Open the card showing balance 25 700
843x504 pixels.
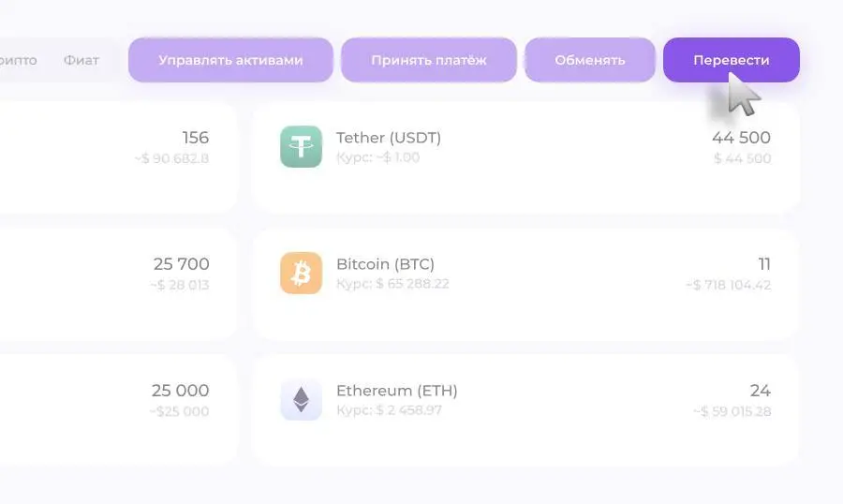click(118, 284)
